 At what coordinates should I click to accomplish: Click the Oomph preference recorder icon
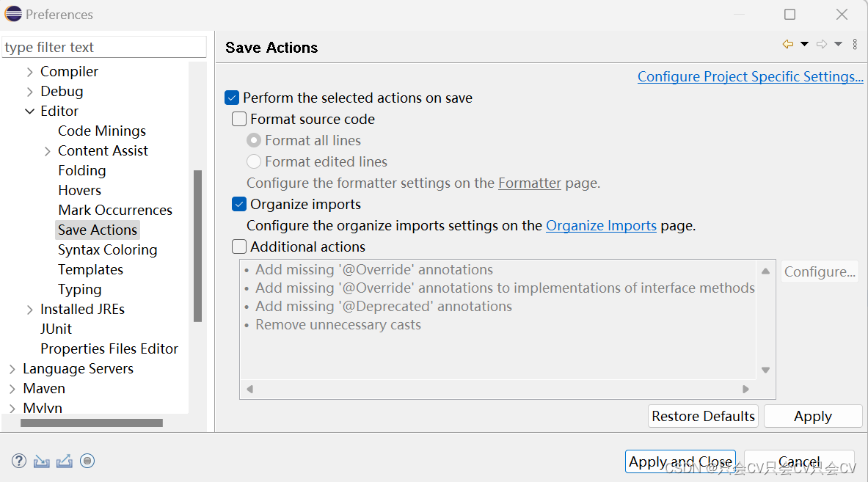click(x=87, y=461)
